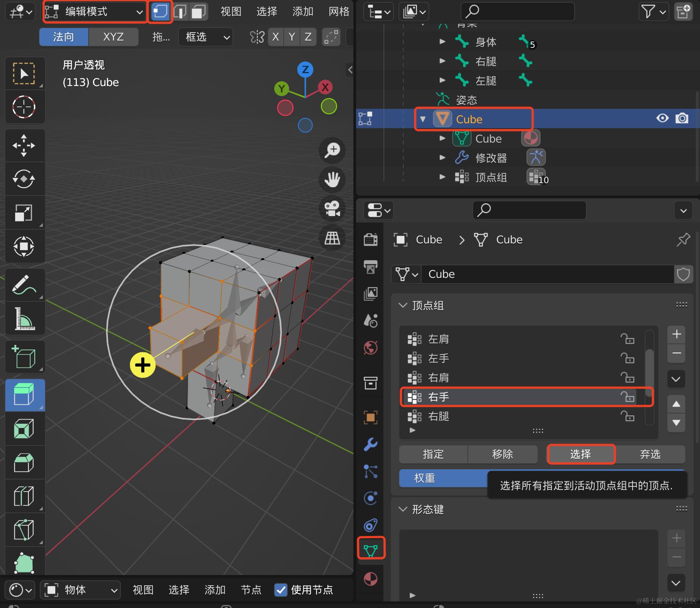Expand the 右腿 bone in outliner
The width and height of the screenshot is (700, 608).
click(x=442, y=61)
